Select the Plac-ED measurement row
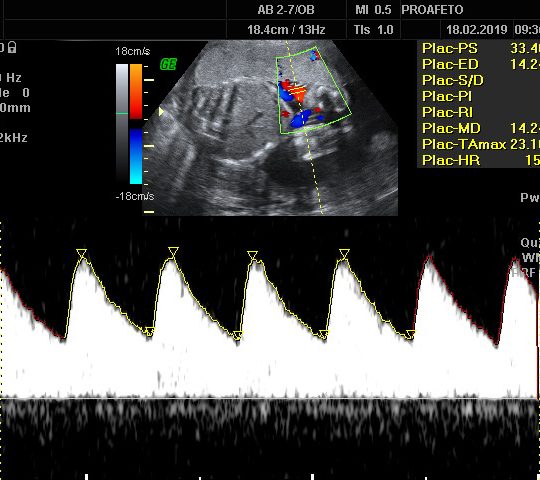 click(478, 64)
